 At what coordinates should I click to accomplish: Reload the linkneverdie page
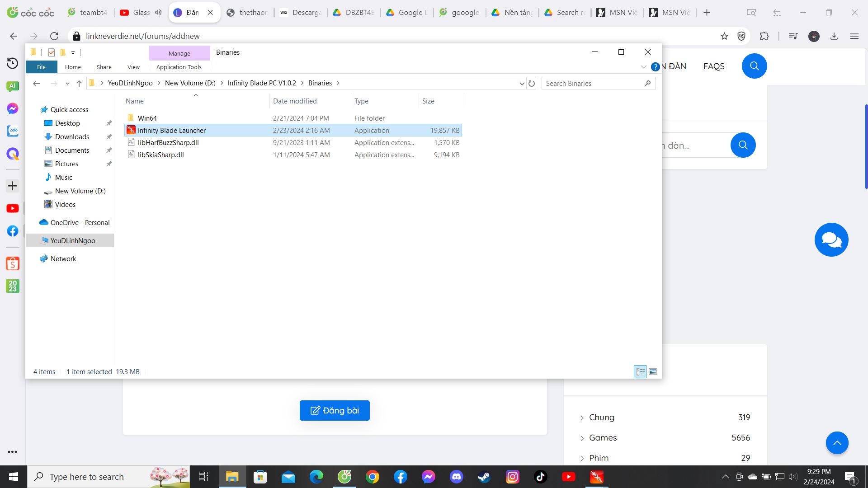click(x=54, y=36)
